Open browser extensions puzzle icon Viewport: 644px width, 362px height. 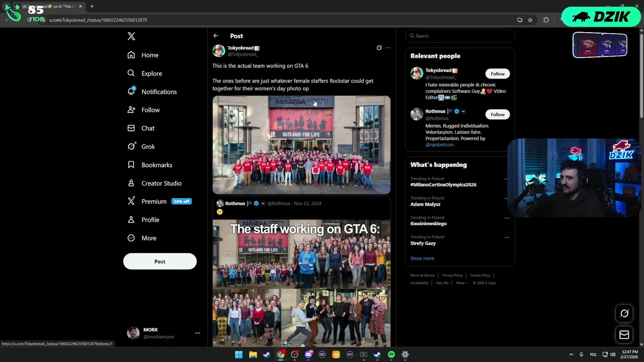pos(546,20)
